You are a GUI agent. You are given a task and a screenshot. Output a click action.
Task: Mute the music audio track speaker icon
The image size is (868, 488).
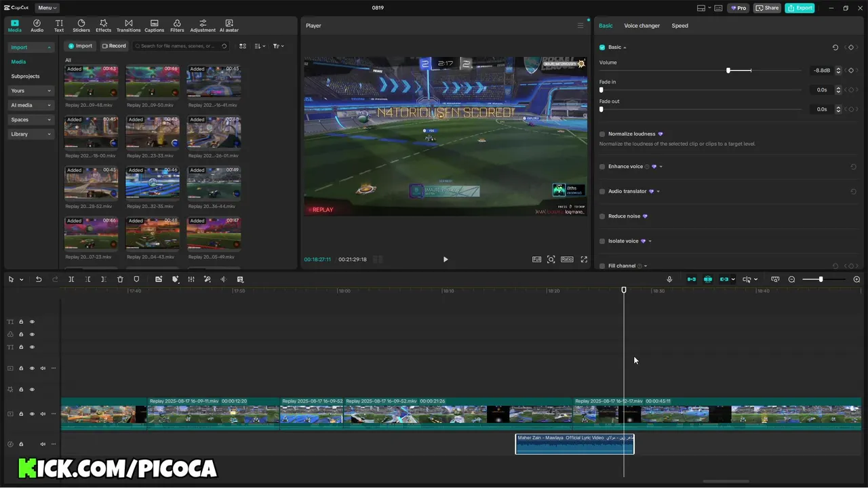pos(43,444)
